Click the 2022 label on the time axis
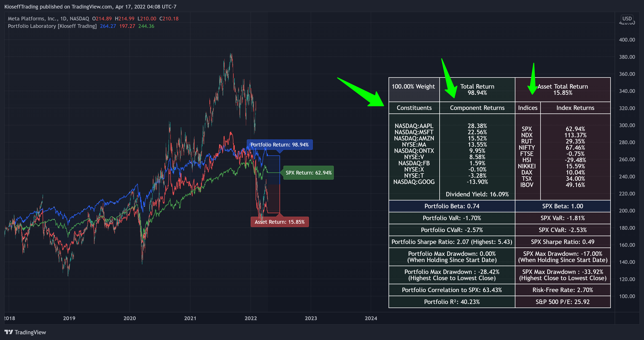The width and height of the screenshot is (644, 340). point(250,318)
